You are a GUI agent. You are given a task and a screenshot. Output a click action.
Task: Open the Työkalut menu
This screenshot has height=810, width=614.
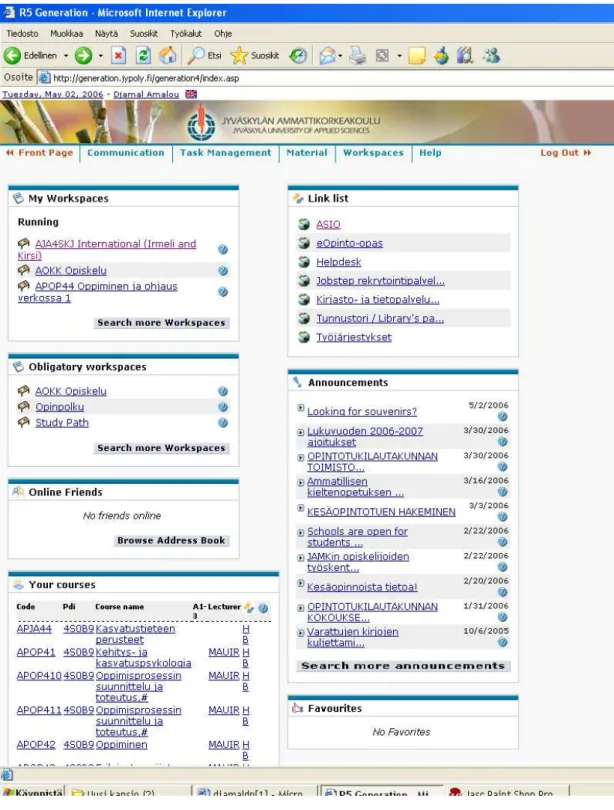tap(186, 33)
